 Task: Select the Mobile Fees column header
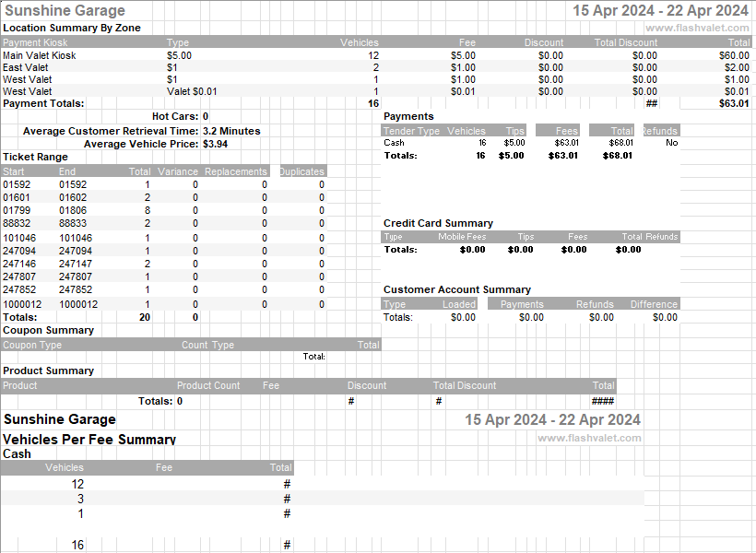tap(462, 237)
